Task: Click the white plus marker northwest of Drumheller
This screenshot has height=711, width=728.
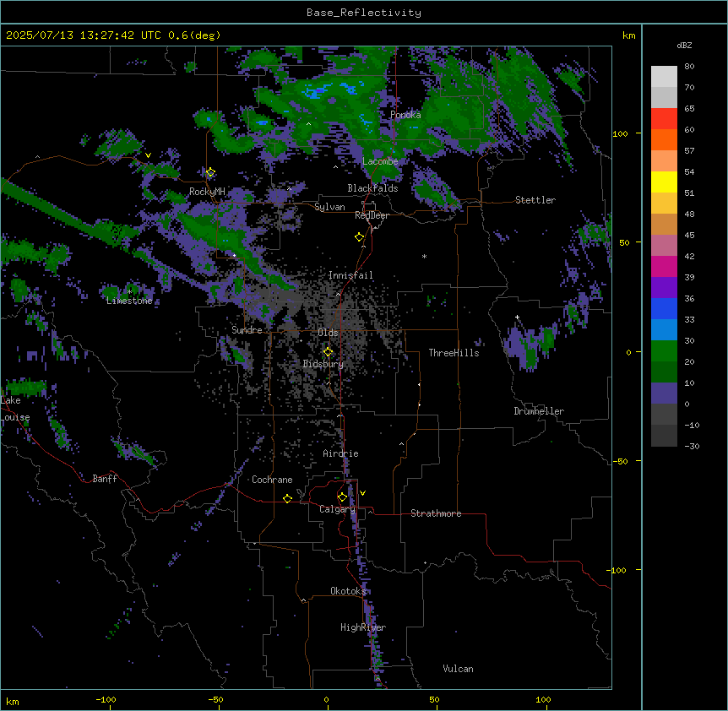Action: point(517,317)
